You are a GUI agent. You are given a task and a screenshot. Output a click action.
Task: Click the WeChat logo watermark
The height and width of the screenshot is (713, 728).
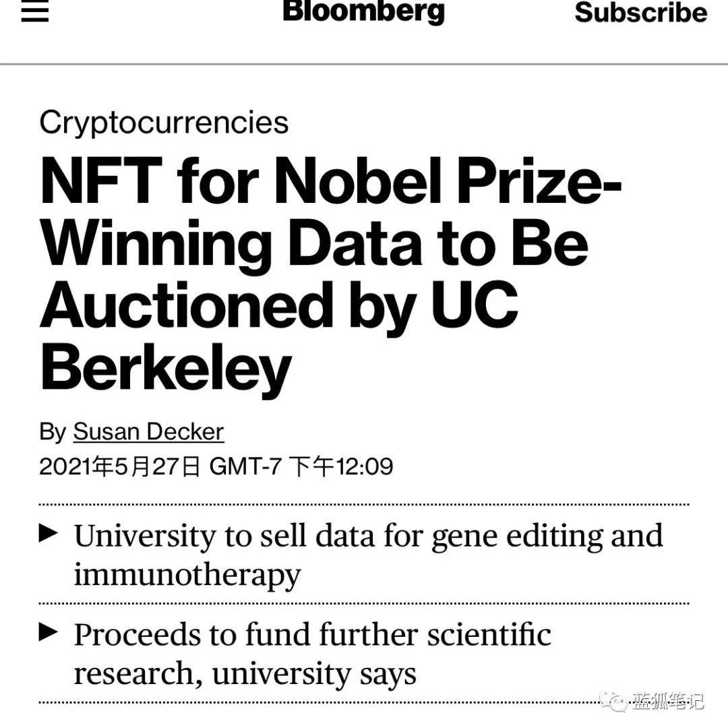tap(615, 700)
